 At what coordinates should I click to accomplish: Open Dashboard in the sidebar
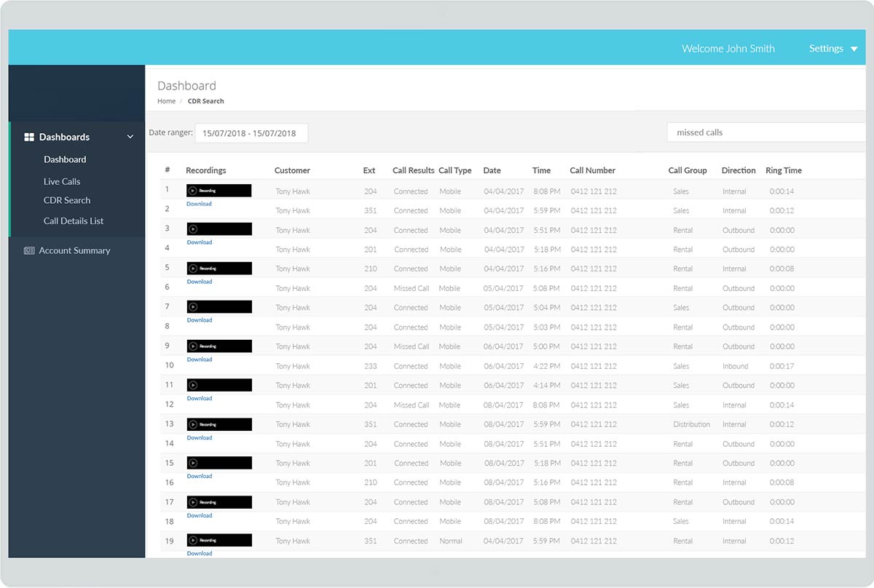(65, 159)
